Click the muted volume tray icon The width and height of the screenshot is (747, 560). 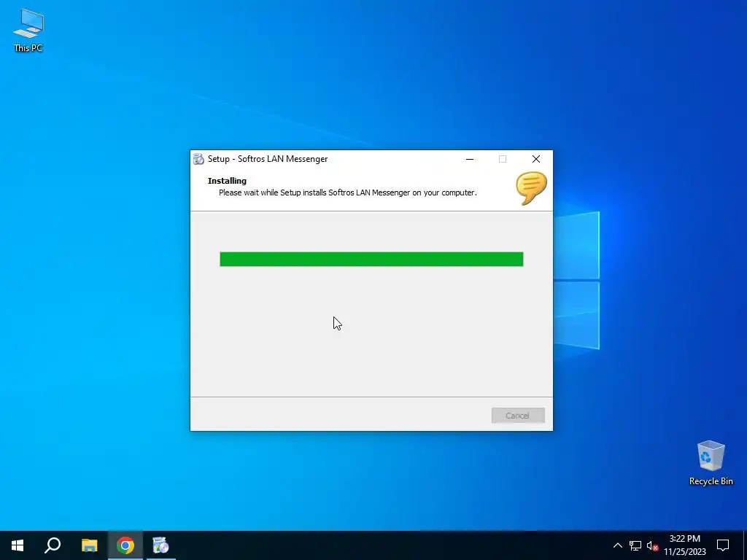click(653, 545)
